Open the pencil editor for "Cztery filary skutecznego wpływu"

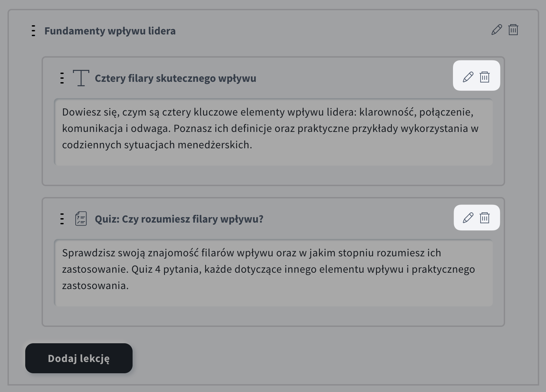point(467,76)
